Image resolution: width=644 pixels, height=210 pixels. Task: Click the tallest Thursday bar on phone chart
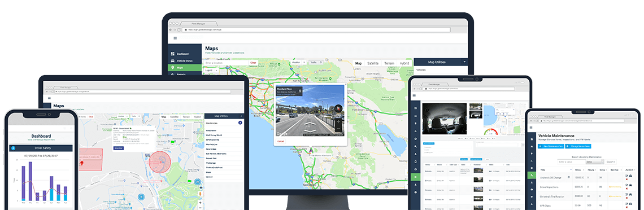click(x=31, y=181)
